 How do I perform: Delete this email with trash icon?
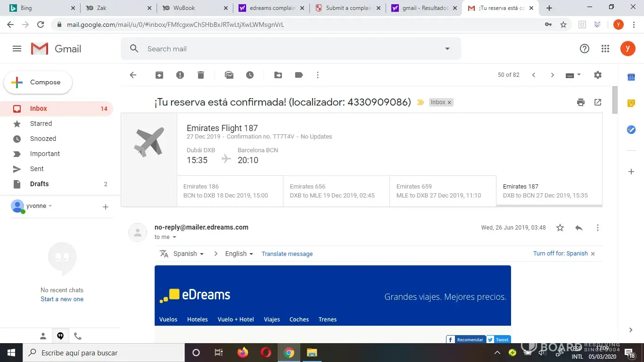click(x=201, y=75)
